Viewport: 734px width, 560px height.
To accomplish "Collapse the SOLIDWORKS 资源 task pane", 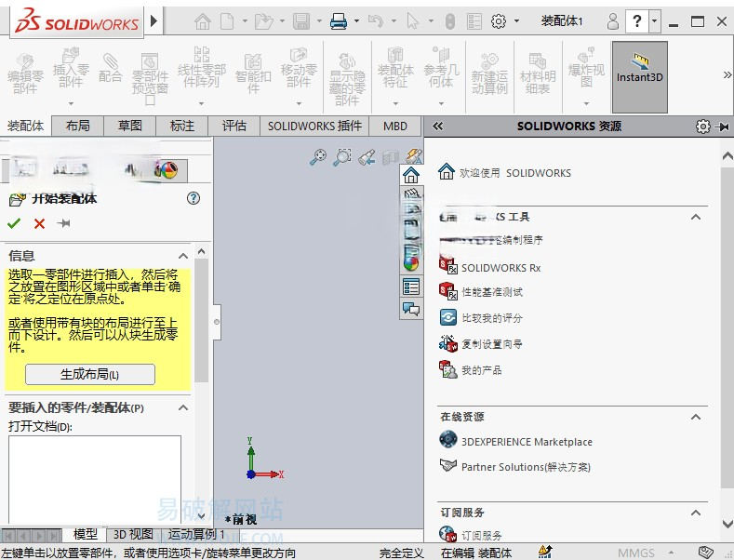I will coord(437,126).
